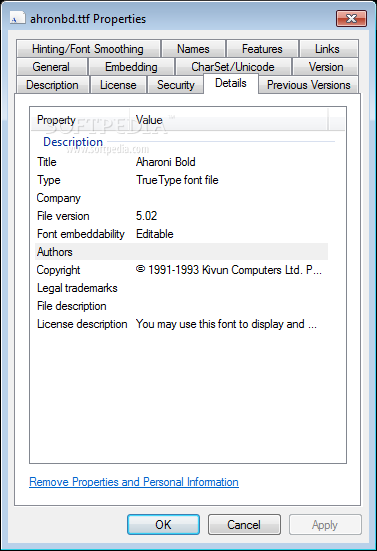Screen dimensions: 377x551
Task: Click the disabled Apply button
Action: (325, 525)
